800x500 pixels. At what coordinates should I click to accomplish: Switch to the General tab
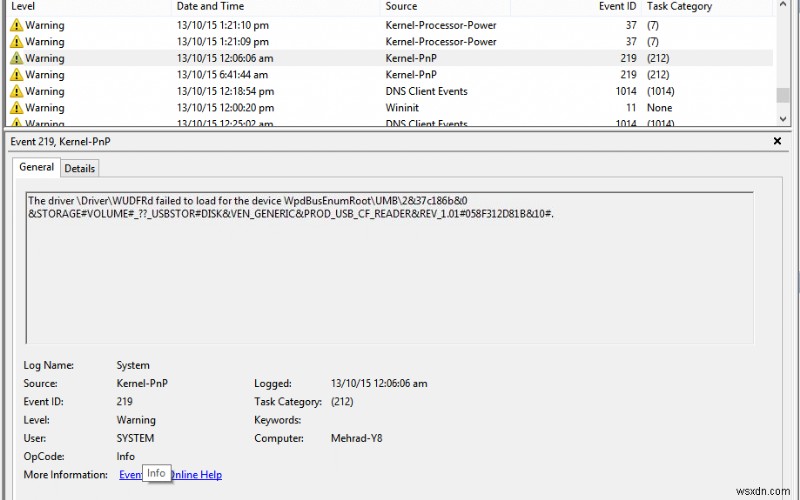point(36,167)
